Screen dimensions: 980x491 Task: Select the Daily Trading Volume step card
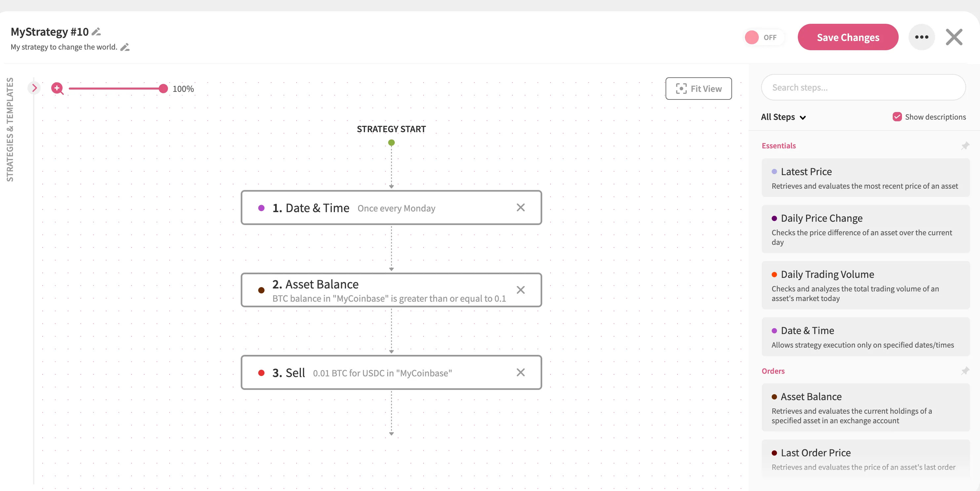click(866, 285)
